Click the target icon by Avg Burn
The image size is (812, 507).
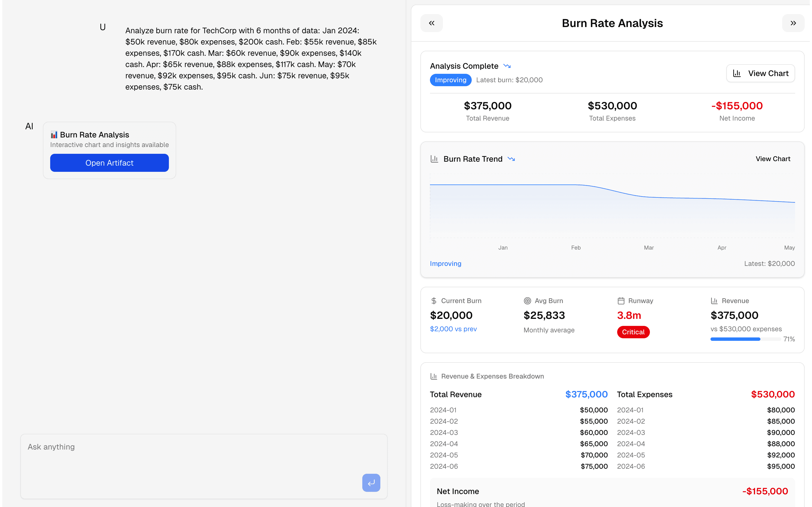point(527,301)
